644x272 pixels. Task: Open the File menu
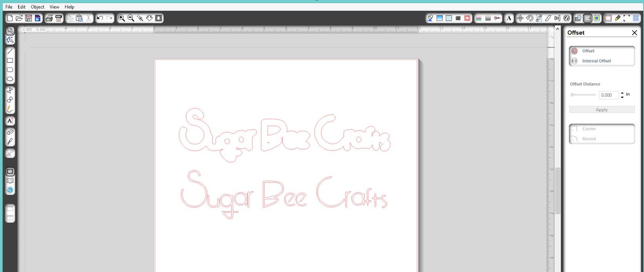coord(9,7)
